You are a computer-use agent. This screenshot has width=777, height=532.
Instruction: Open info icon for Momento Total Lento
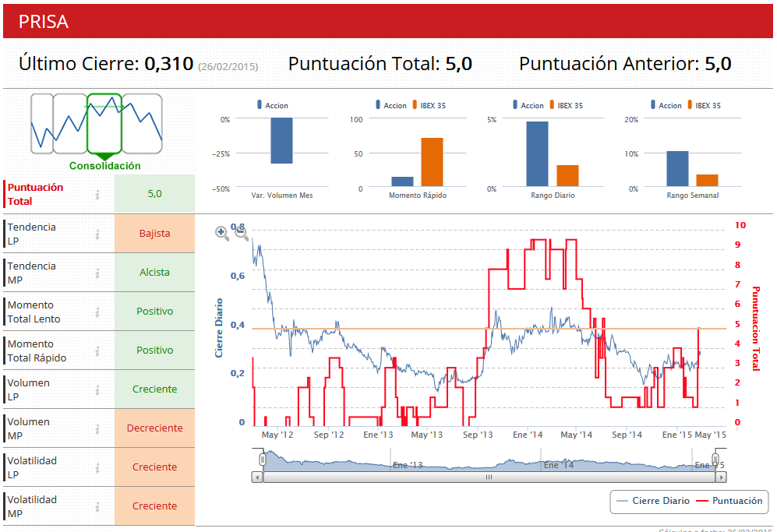pyautogui.click(x=97, y=312)
